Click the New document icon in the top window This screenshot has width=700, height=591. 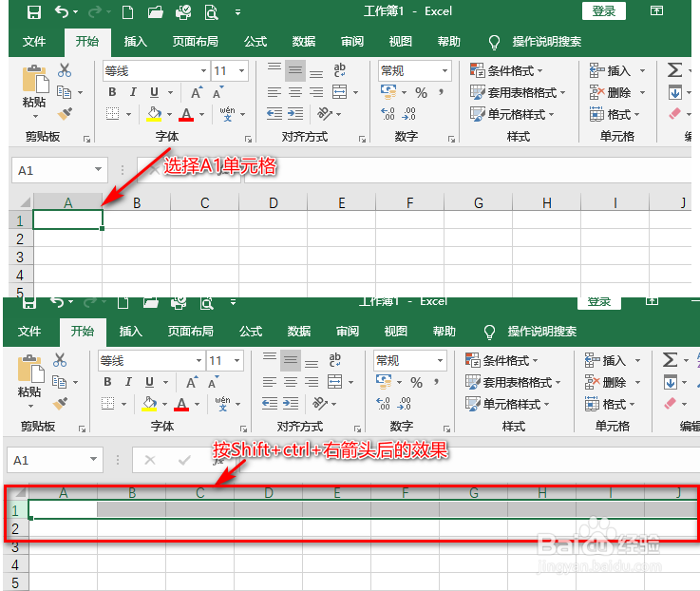127,12
